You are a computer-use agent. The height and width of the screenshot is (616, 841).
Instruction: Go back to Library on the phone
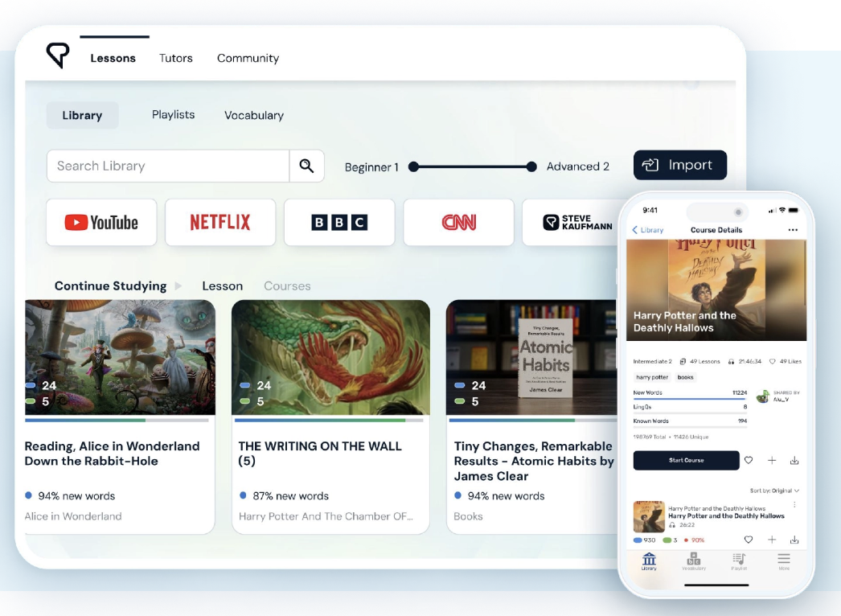(648, 230)
